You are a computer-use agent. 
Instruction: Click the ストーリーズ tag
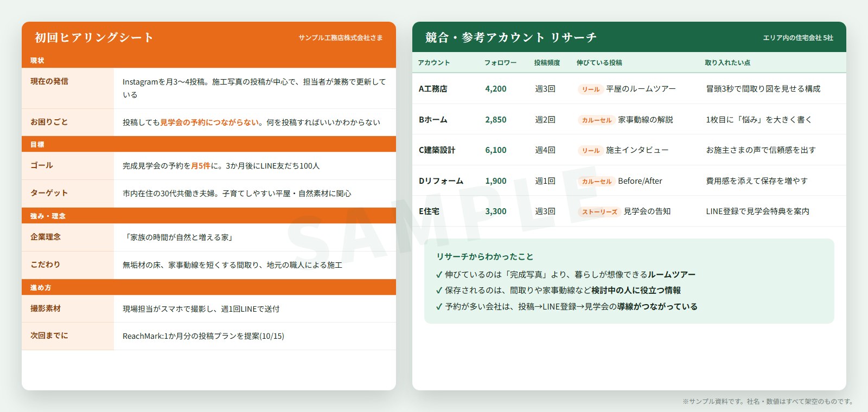tap(599, 212)
